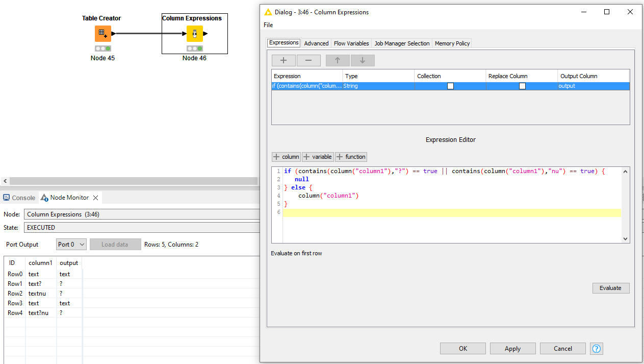Switch to the Expressions tab
Viewport: 644px width, 364px height.
pos(284,43)
